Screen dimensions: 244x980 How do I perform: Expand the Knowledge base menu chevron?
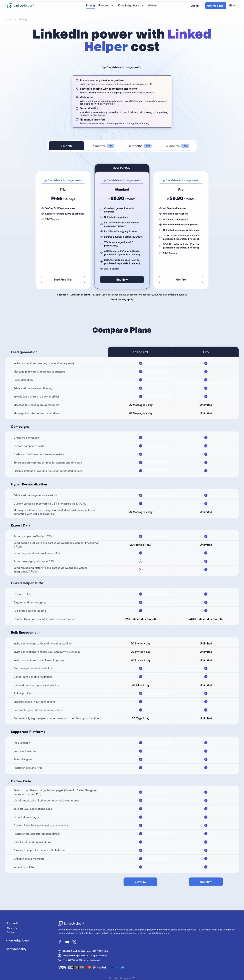(x=143, y=6)
